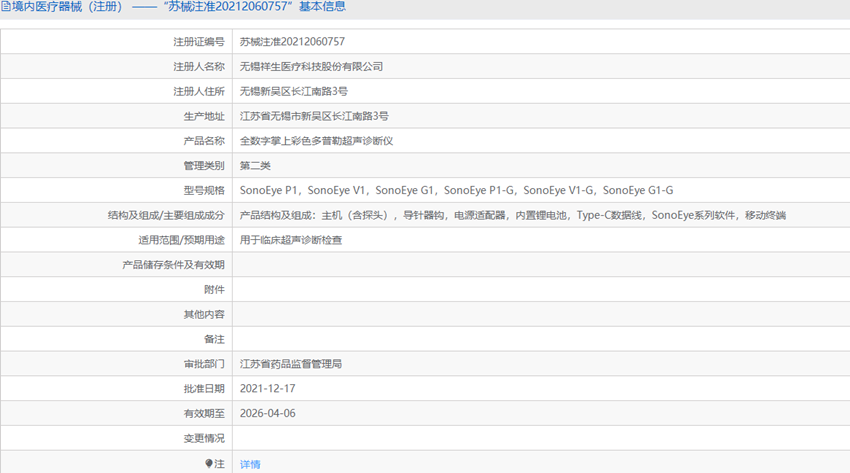Click the header title 境内医疗器械（注册）
Viewport: 850px width, 473px height.
(x=68, y=7)
